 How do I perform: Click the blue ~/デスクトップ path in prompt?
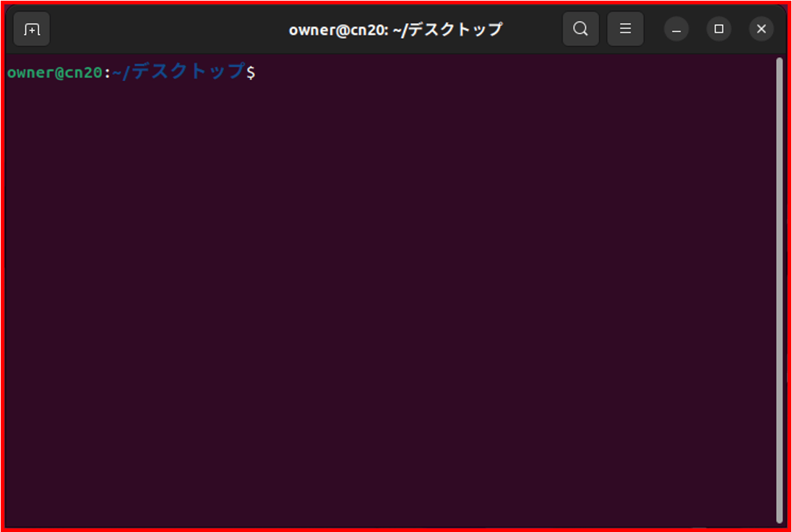tap(178, 72)
